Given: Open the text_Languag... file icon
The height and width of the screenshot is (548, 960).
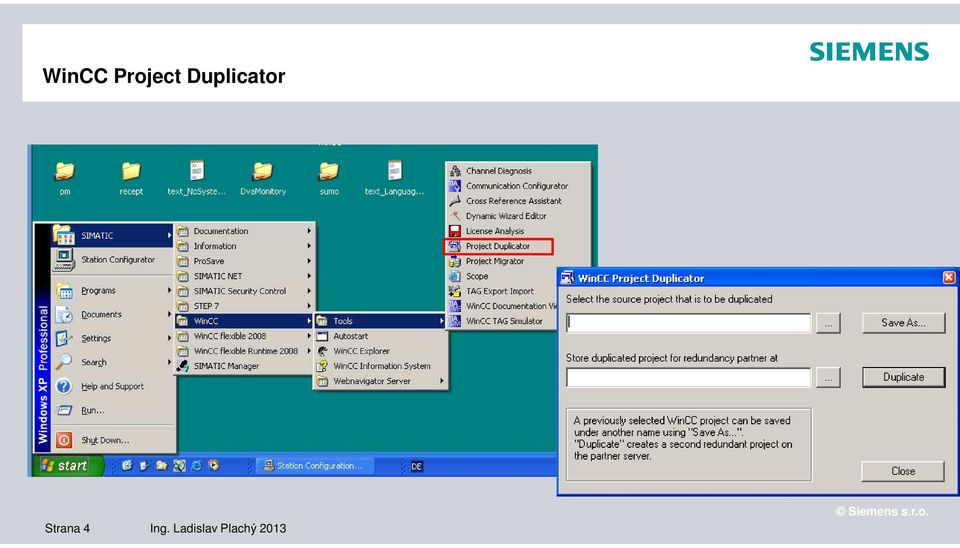Looking at the screenshot, I should (395, 171).
